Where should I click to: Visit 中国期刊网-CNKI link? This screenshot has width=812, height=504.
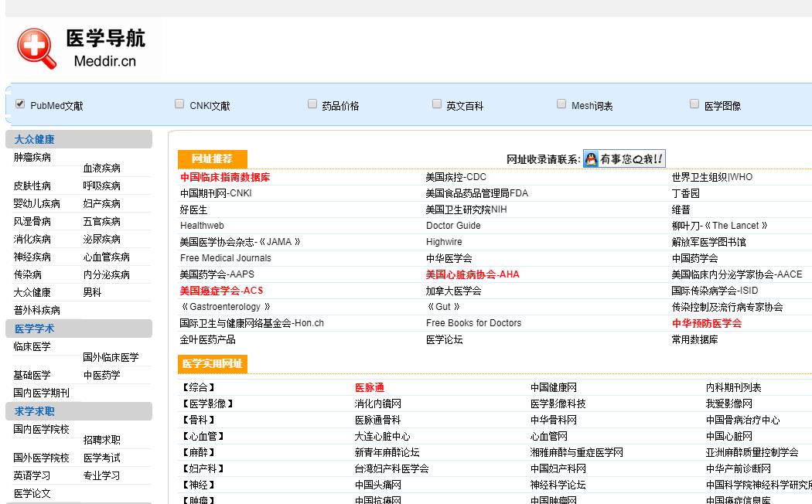tap(216, 193)
